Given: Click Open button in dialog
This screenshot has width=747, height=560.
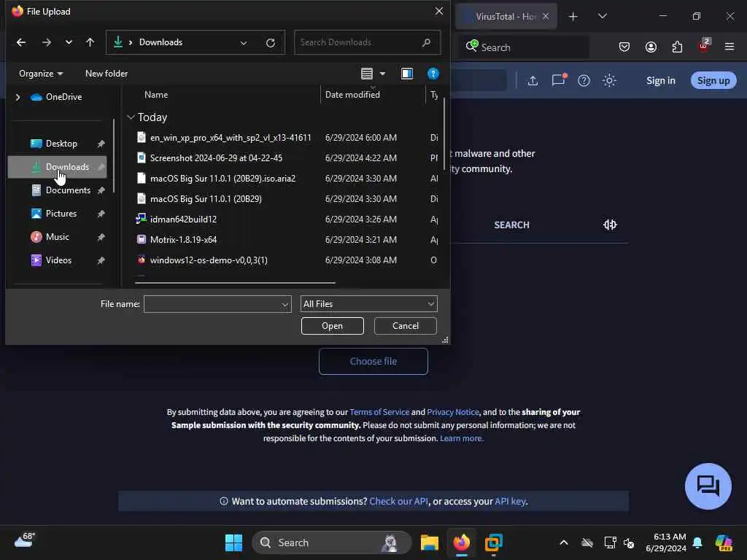Looking at the screenshot, I should click(332, 326).
